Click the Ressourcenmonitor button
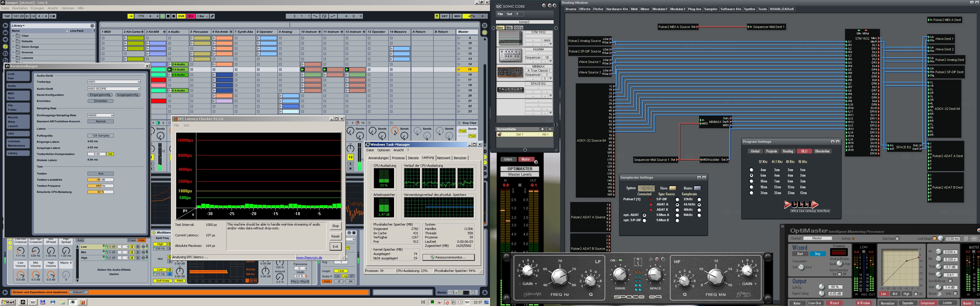The width and height of the screenshot is (980, 306). (x=449, y=257)
